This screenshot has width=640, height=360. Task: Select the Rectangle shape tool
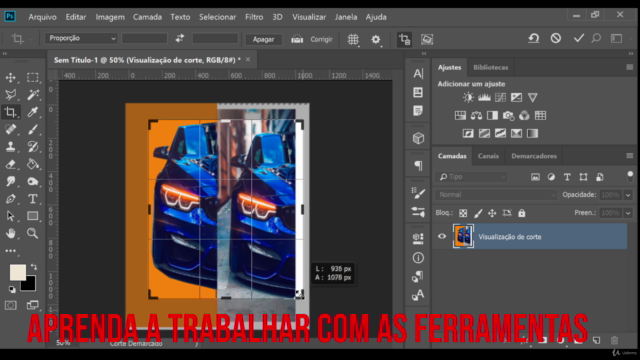tap(33, 216)
